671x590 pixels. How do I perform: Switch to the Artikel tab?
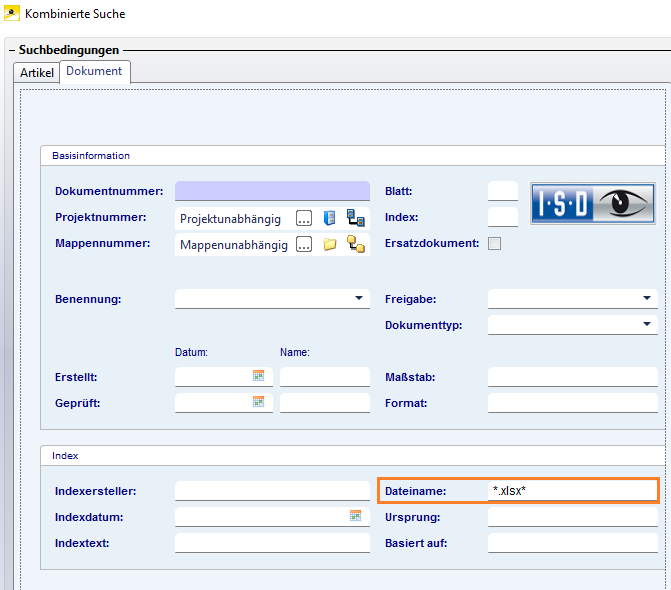point(37,73)
